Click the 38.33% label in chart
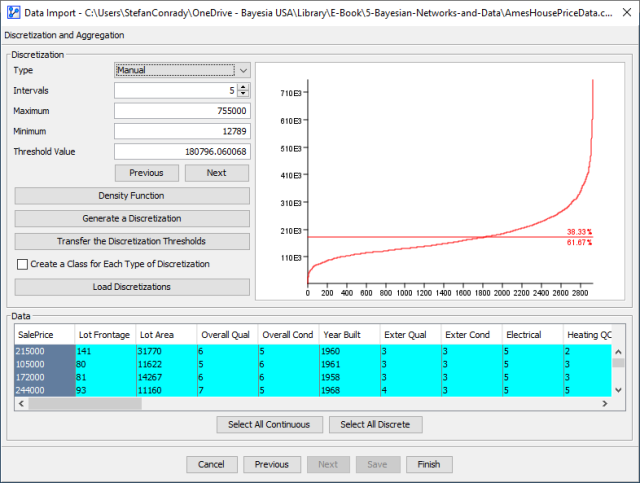 click(579, 231)
